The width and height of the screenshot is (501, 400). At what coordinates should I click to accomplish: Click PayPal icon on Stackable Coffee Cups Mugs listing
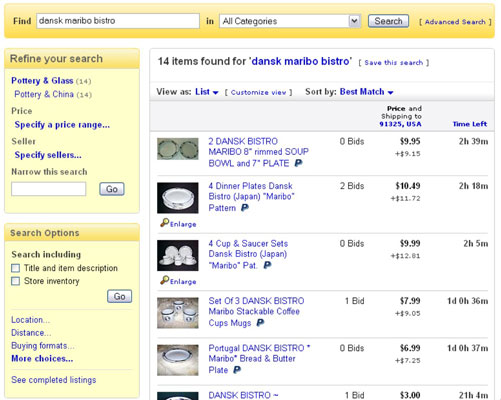point(260,323)
